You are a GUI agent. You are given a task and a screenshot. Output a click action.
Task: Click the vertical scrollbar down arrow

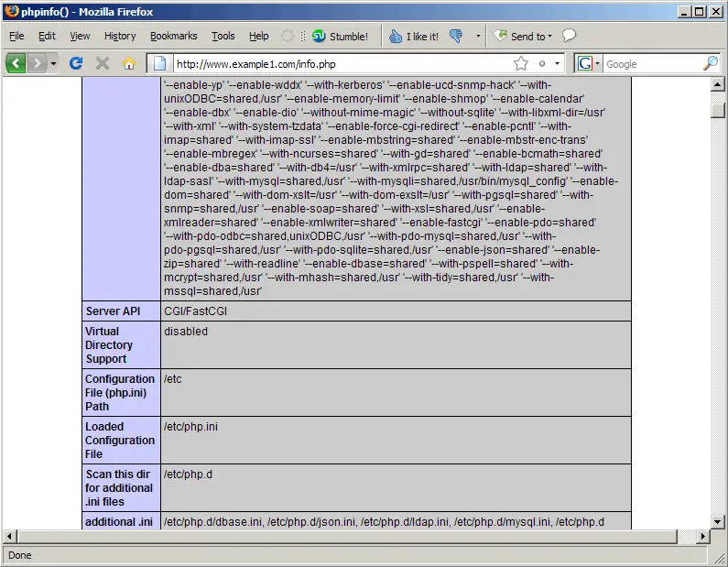coord(717,522)
